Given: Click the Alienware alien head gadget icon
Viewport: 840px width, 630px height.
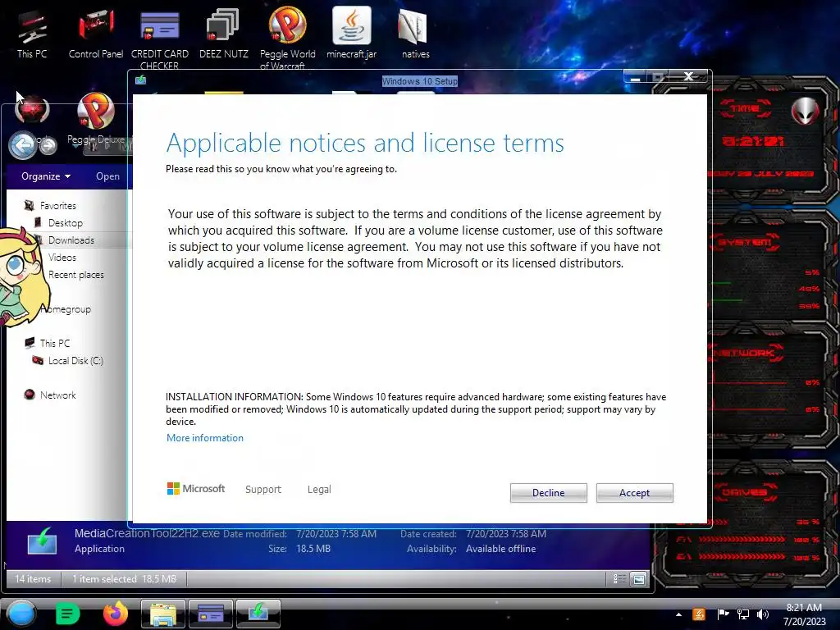Looking at the screenshot, I should coord(806,111).
